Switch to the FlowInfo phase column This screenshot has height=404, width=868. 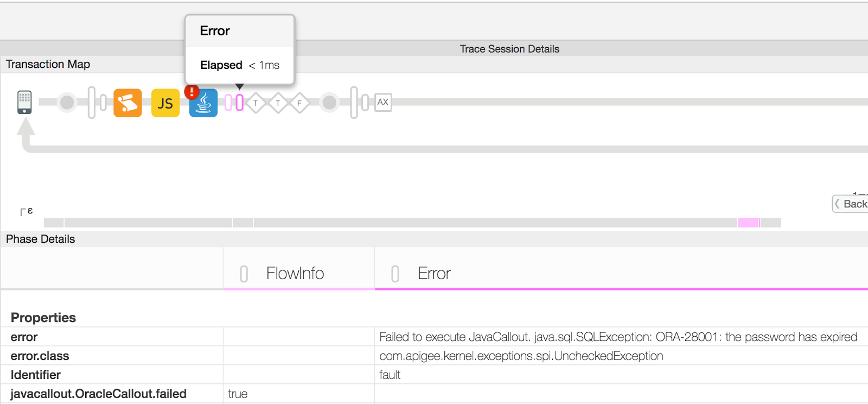point(295,273)
